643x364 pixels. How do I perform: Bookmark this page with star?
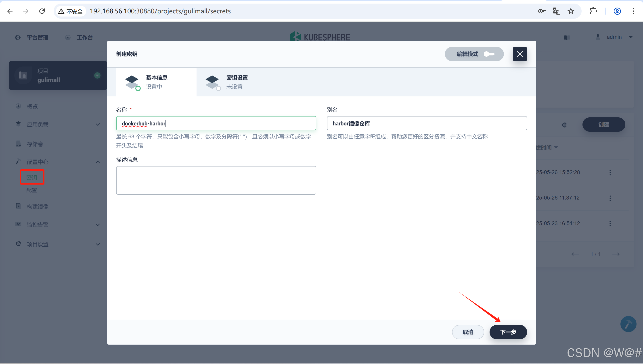[x=571, y=11]
